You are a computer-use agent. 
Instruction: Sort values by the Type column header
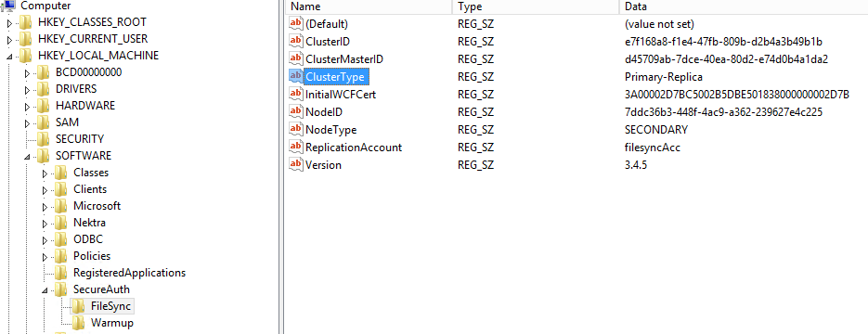(536, 6)
